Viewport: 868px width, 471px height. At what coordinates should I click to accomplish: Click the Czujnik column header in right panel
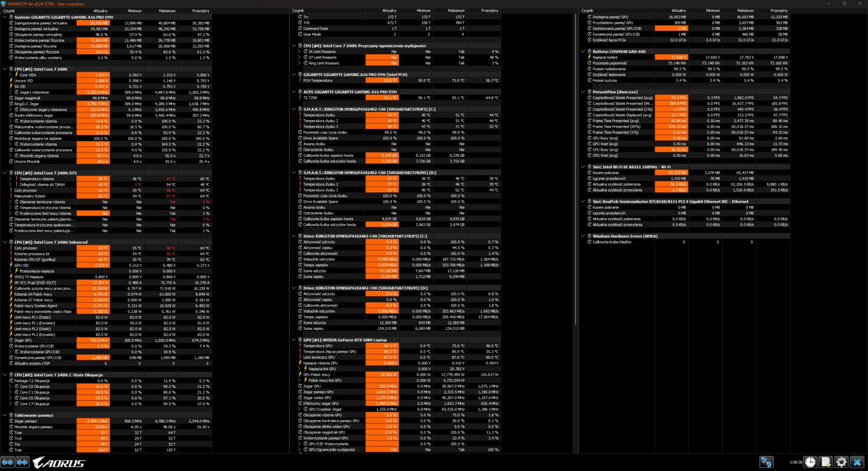(588, 11)
